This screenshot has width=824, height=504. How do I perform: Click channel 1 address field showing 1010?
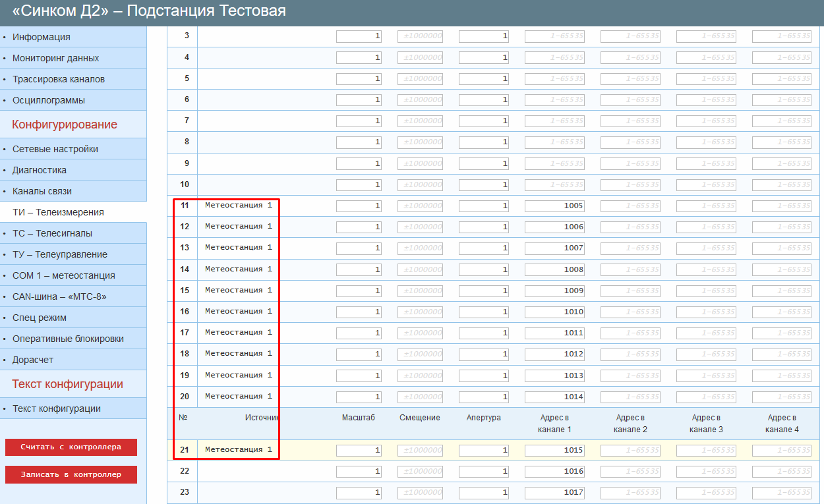click(554, 312)
